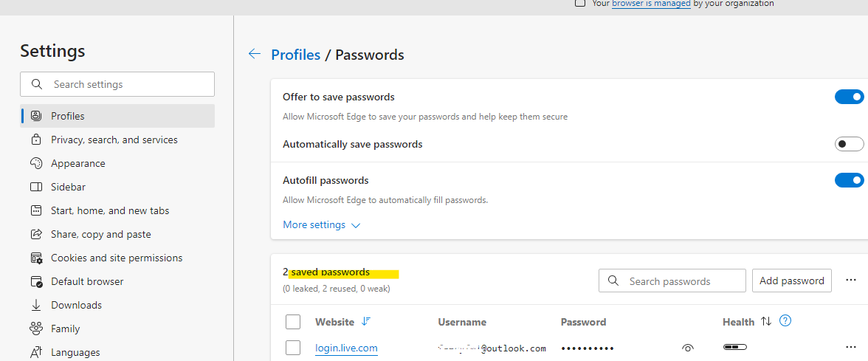Show password with the eye icon
This screenshot has height=361, width=868.
tap(688, 348)
